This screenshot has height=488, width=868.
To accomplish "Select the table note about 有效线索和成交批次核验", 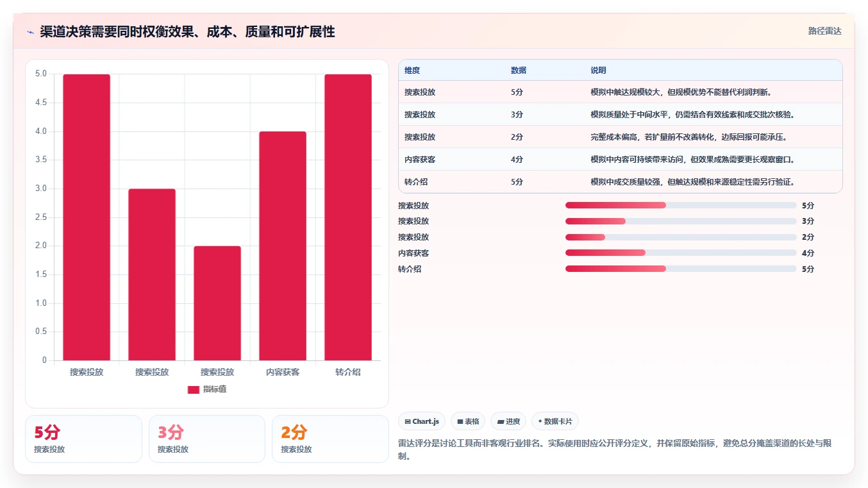I will pos(692,115).
